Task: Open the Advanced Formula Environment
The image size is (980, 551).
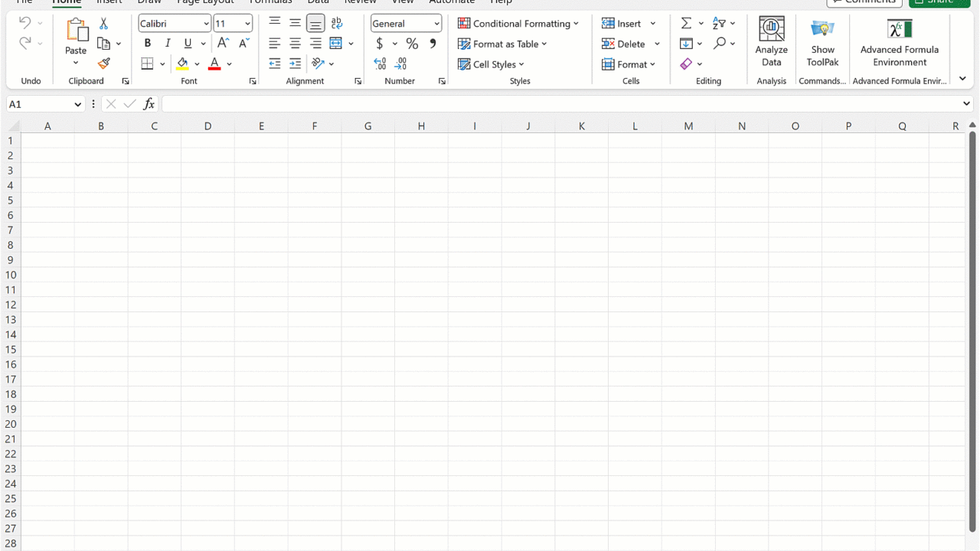Action: [x=899, y=42]
